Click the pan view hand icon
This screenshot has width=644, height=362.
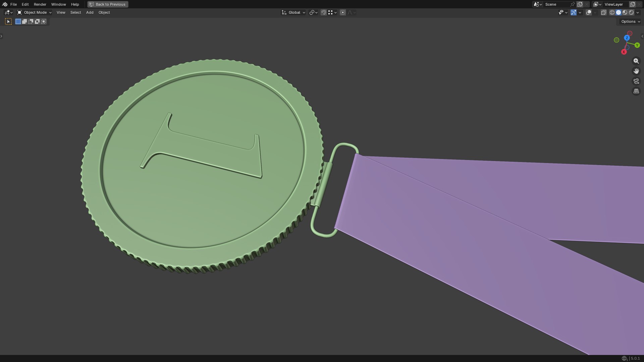(x=636, y=71)
